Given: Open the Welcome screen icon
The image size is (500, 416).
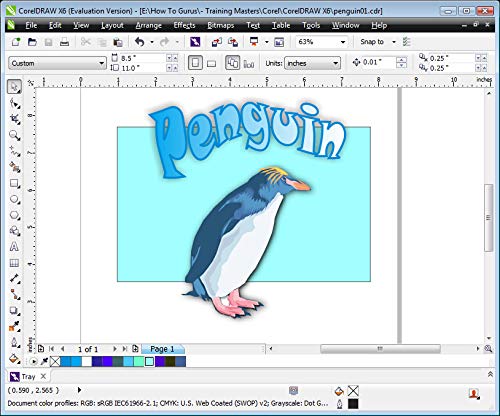Looking at the screenshot, I should pos(279,42).
